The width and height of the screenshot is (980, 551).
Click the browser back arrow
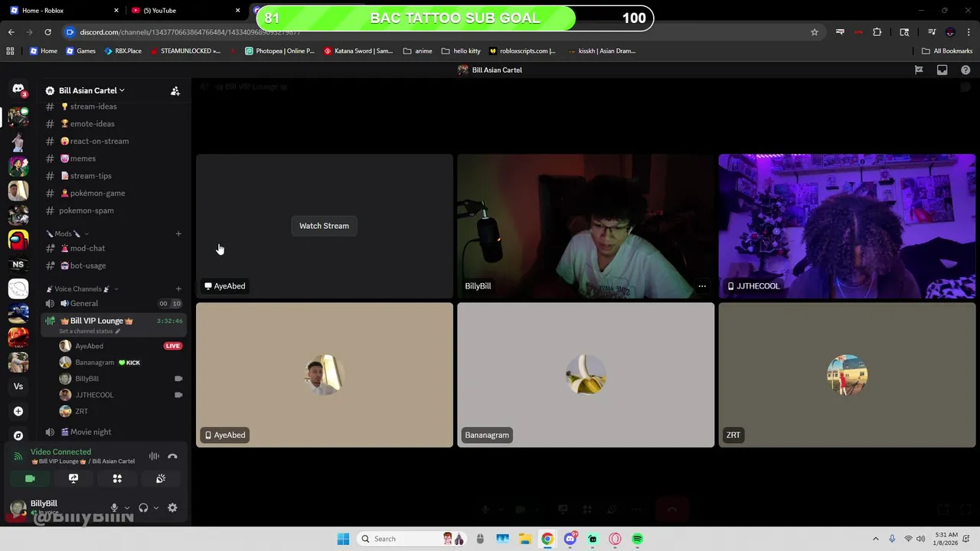tap(11, 32)
